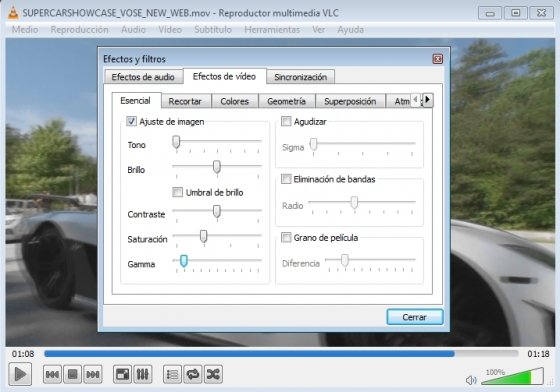Uncheck Ajuste de imagen checkbox
560x392 pixels.
pyautogui.click(x=131, y=121)
